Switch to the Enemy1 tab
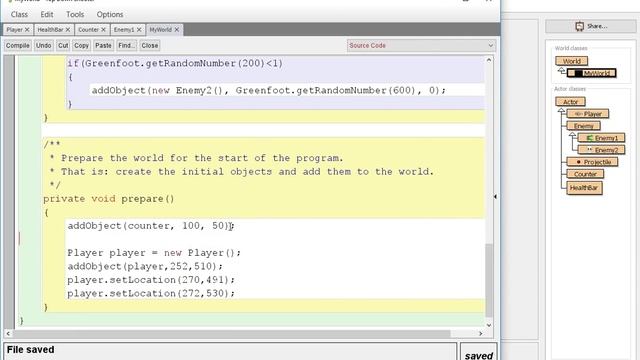The image size is (640, 360). point(124,30)
